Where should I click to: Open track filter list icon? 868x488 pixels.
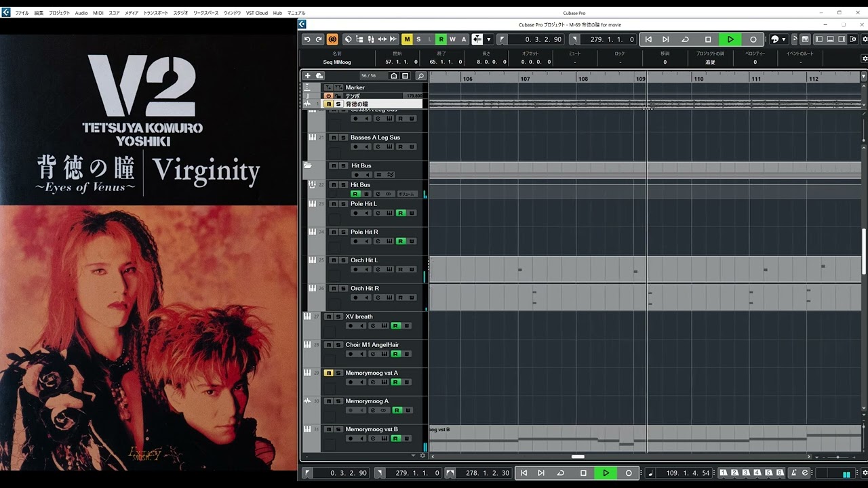[405, 76]
